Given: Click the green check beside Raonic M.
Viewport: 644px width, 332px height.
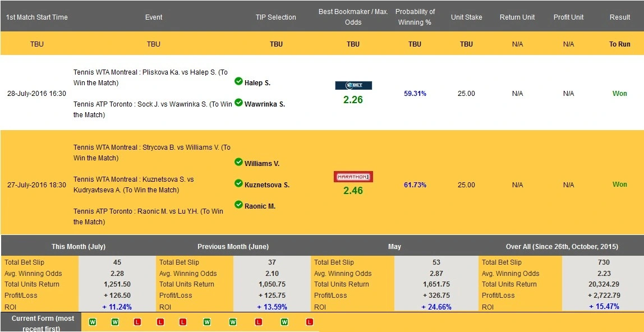Looking at the screenshot, I should coord(238,205).
